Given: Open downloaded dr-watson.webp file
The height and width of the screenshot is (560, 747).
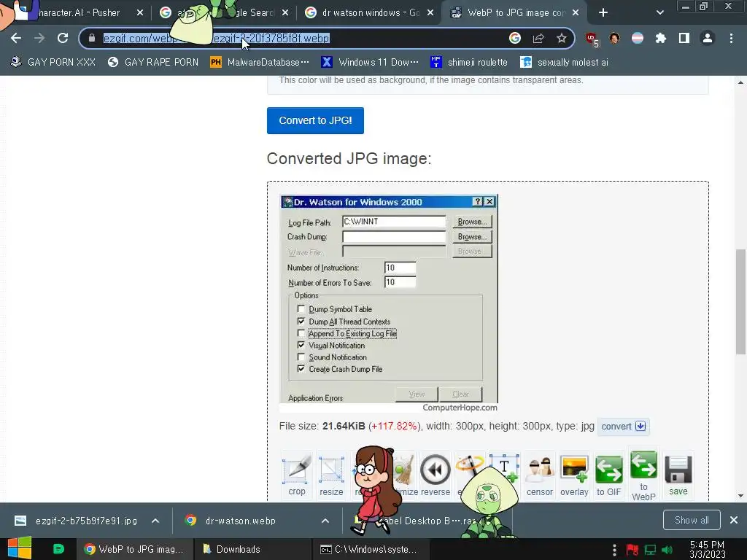Looking at the screenshot, I should 232,521.
